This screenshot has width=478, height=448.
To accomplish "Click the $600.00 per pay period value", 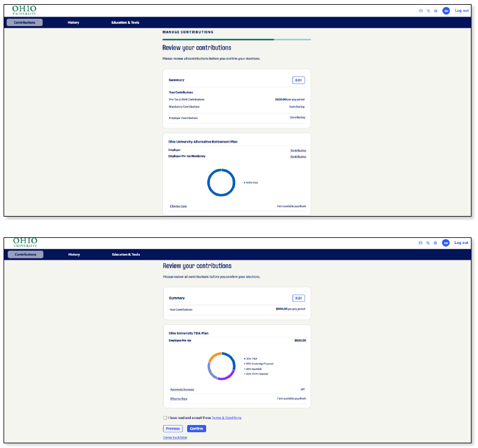I will [290, 99].
